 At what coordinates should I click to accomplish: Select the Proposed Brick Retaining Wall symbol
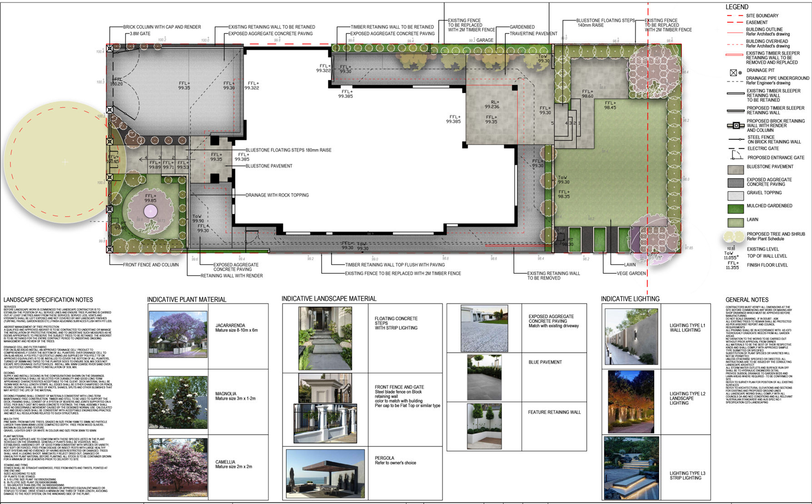point(735,125)
